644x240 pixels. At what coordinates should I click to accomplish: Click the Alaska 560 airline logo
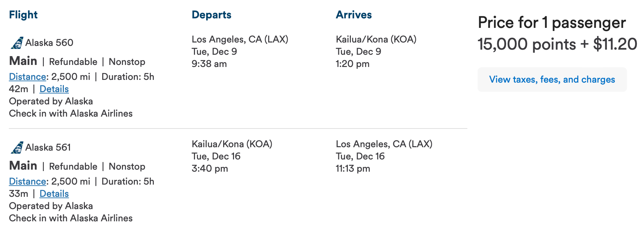(x=17, y=43)
